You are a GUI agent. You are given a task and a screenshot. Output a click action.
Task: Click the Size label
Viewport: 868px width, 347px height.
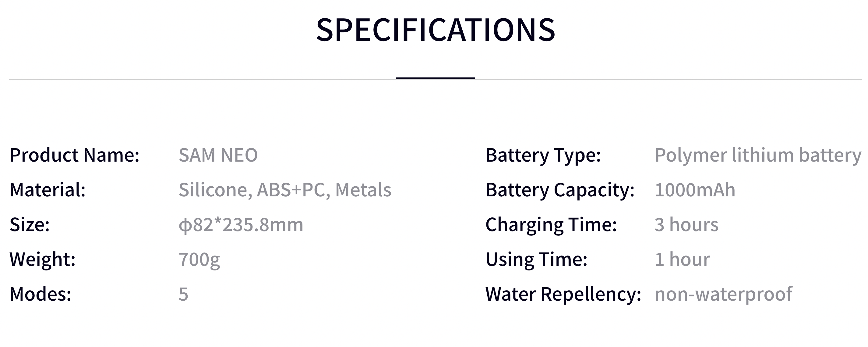(x=30, y=225)
